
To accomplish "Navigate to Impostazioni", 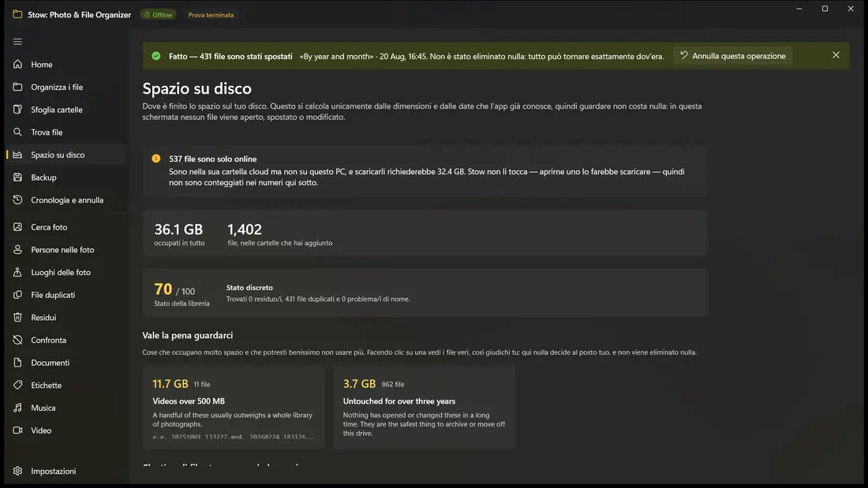I will tap(66, 471).
